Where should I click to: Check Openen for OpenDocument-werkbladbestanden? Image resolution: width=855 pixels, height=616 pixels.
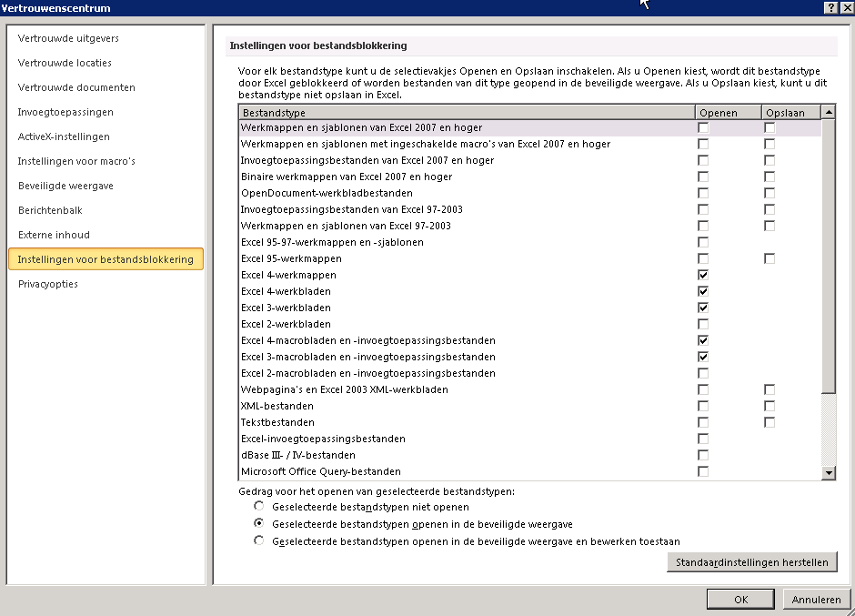[x=703, y=193]
